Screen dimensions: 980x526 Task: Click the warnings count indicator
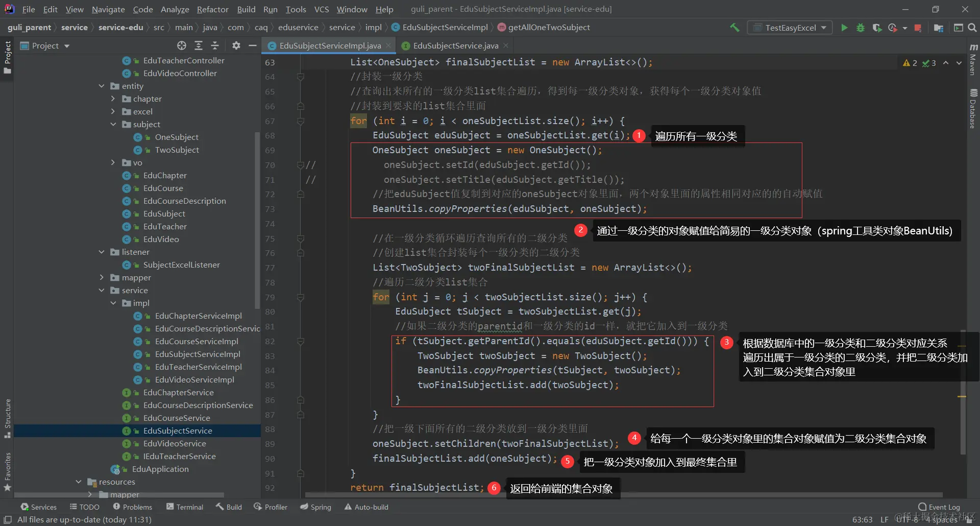click(x=910, y=63)
